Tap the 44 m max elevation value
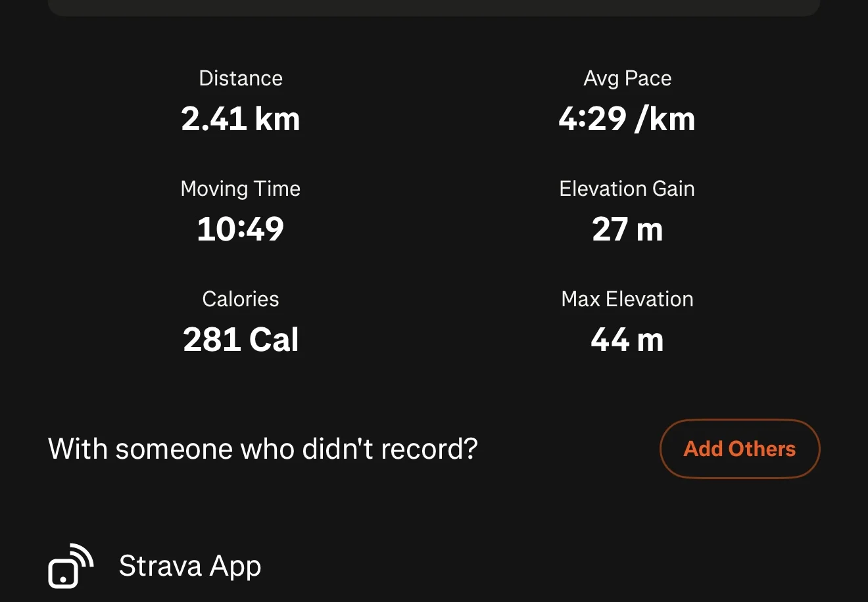868x602 pixels. tap(627, 340)
